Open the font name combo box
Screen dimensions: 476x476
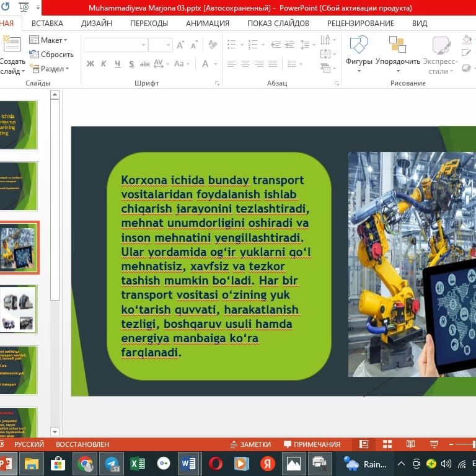tap(115, 45)
